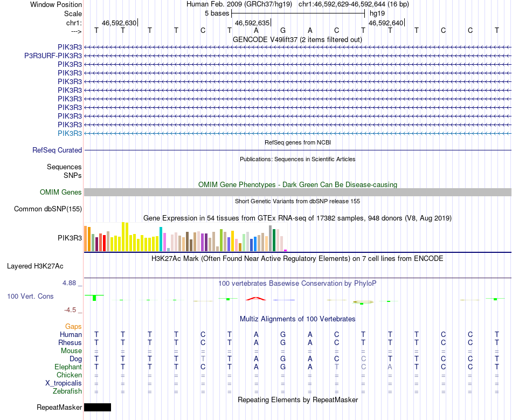Viewport: 512px width, 420px height.
Task: Click the -4.5 lower limit of the conservation scale
Action: (x=70, y=309)
